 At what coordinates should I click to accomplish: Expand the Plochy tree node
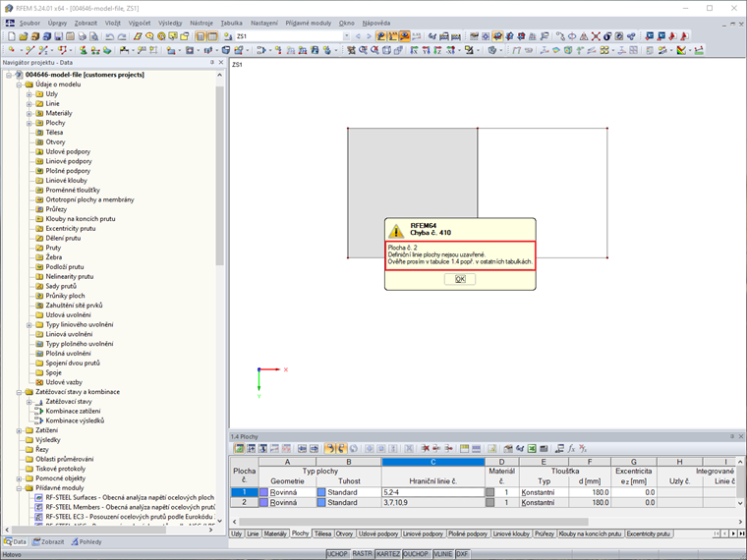pyautogui.click(x=29, y=123)
